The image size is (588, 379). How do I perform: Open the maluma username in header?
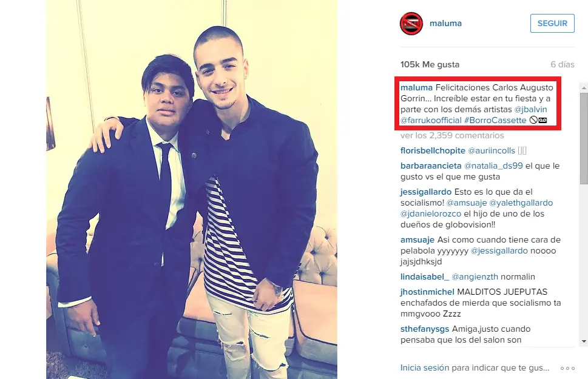[x=445, y=23]
